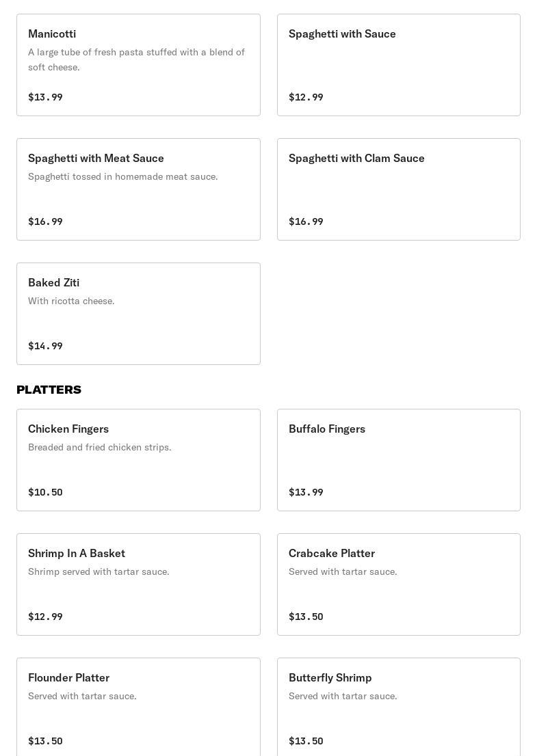
Task: Choose the Crabcake Platter card
Action: tap(399, 584)
